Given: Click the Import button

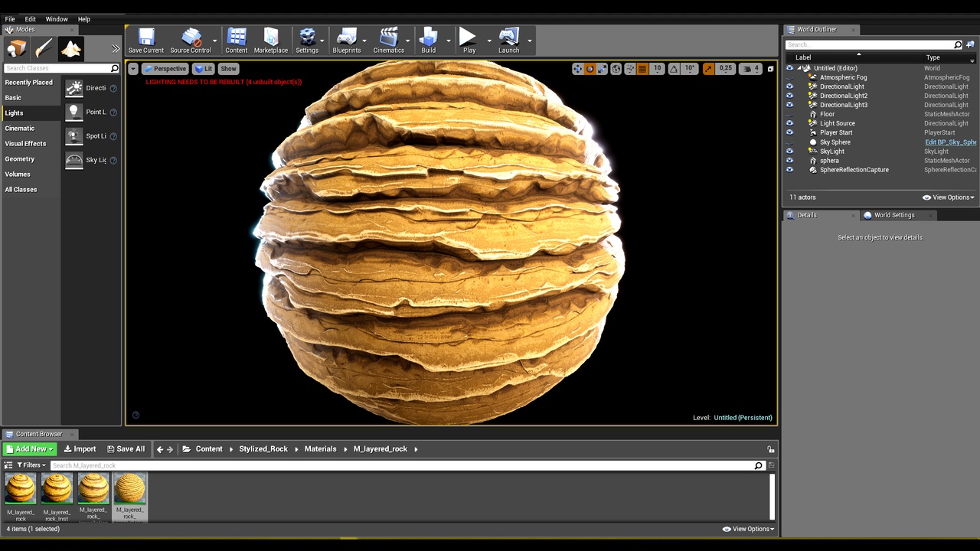Looking at the screenshot, I should tap(80, 449).
